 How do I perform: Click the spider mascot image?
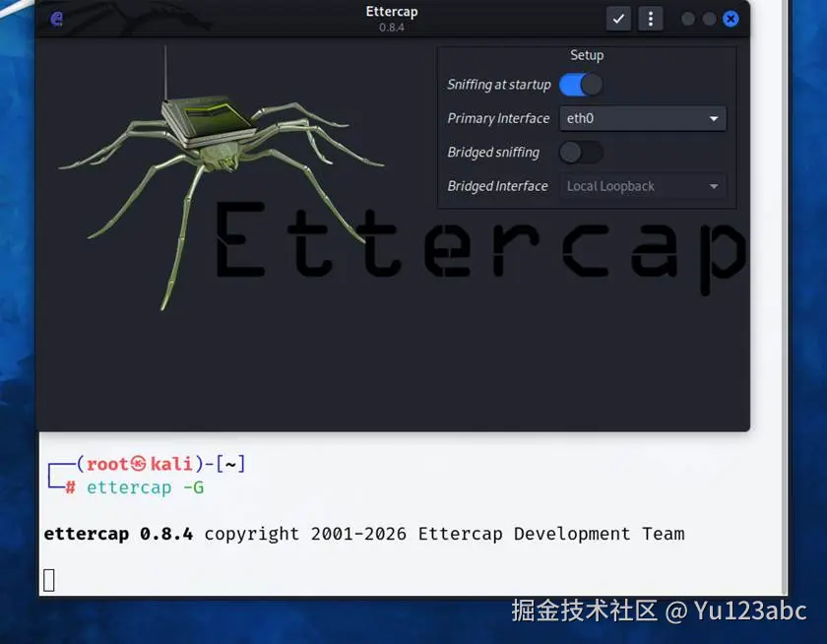click(222, 179)
